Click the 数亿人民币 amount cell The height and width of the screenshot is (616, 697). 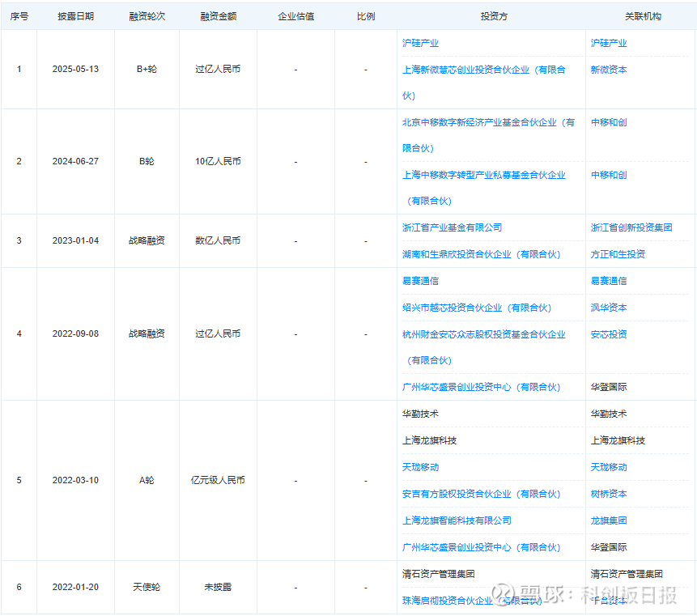coord(218,241)
